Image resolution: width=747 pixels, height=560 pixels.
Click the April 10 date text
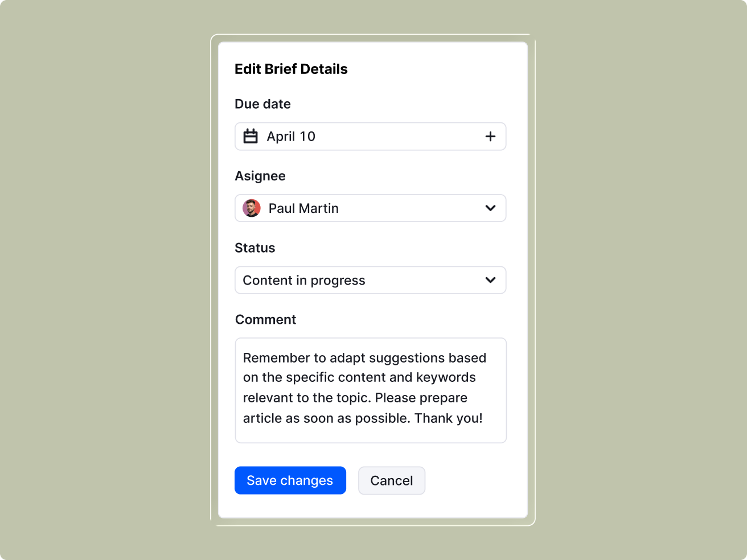291,137
